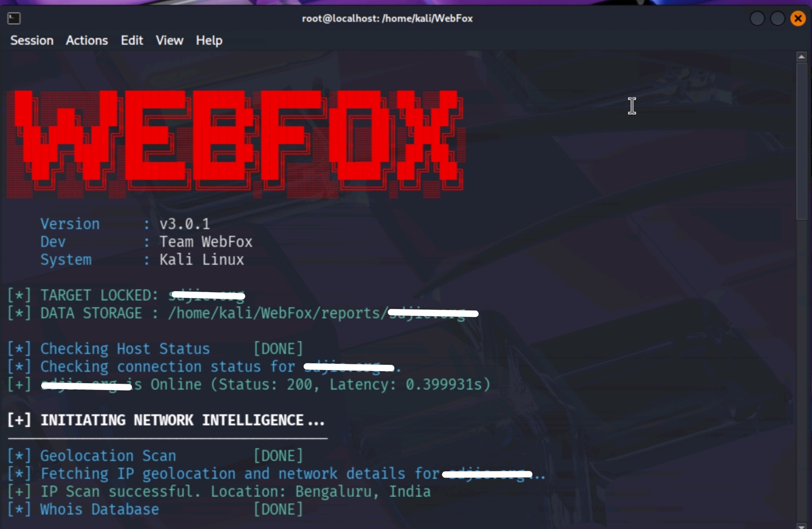The height and width of the screenshot is (529, 812).
Task: Click the 'Kali Linux' system text
Action: point(202,260)
